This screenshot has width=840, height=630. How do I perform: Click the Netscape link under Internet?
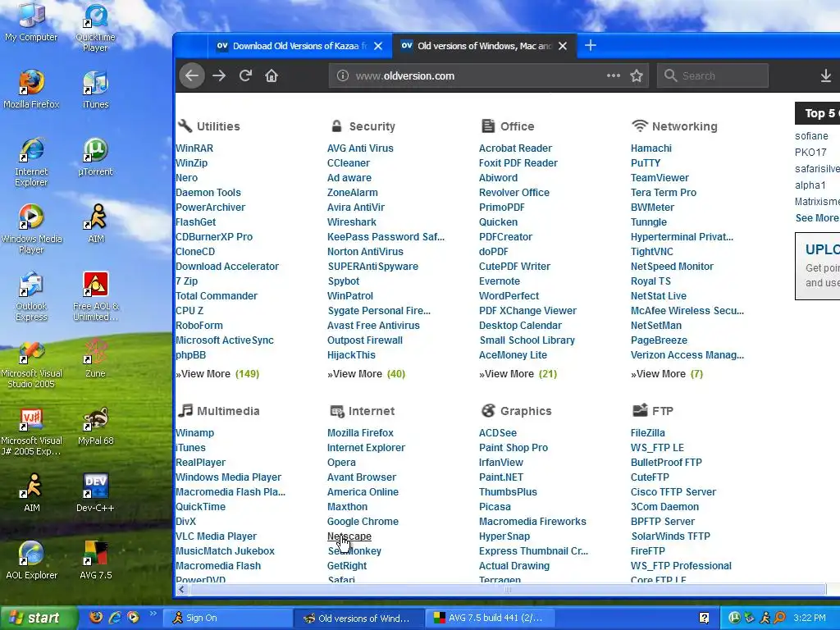349,536
